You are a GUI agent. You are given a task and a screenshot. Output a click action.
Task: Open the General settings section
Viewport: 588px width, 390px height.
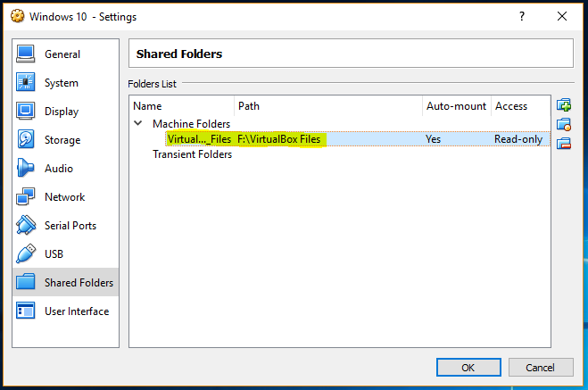tap(62, 54)
